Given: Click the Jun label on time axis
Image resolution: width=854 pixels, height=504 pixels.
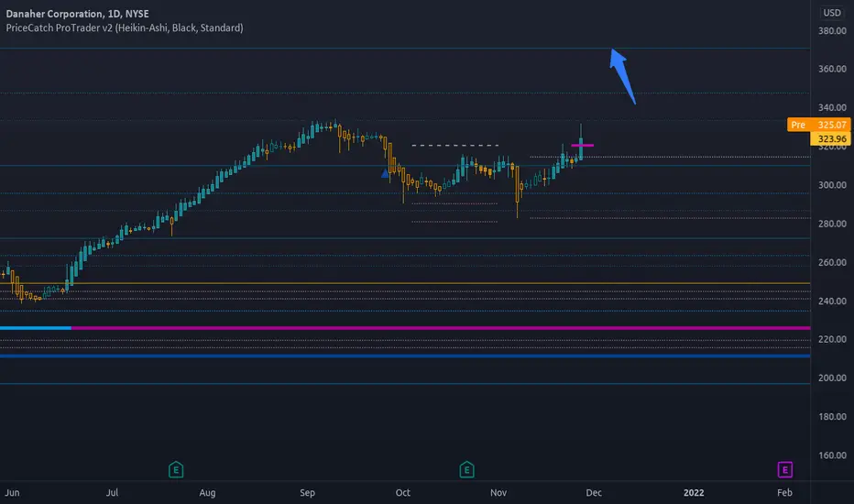Looking at the screenshot, I should point(12,493).
